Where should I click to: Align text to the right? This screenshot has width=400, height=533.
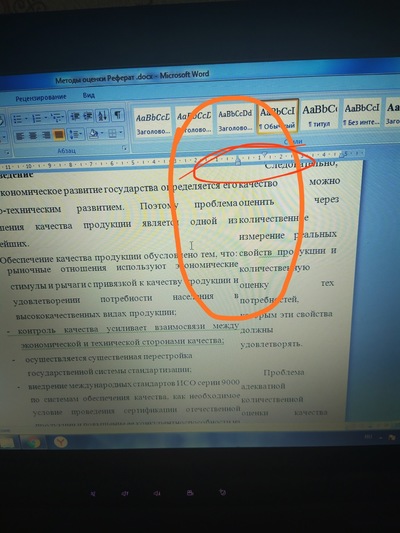[46, 136]
